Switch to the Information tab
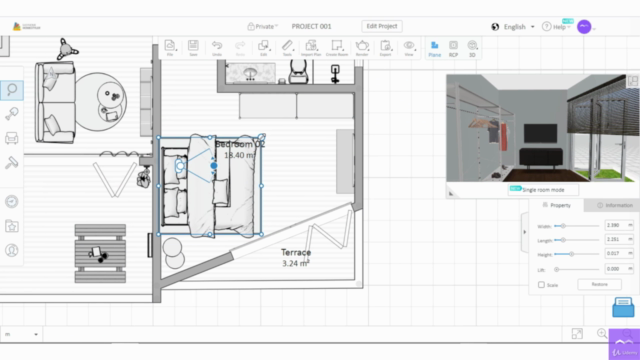 (615, 205)
